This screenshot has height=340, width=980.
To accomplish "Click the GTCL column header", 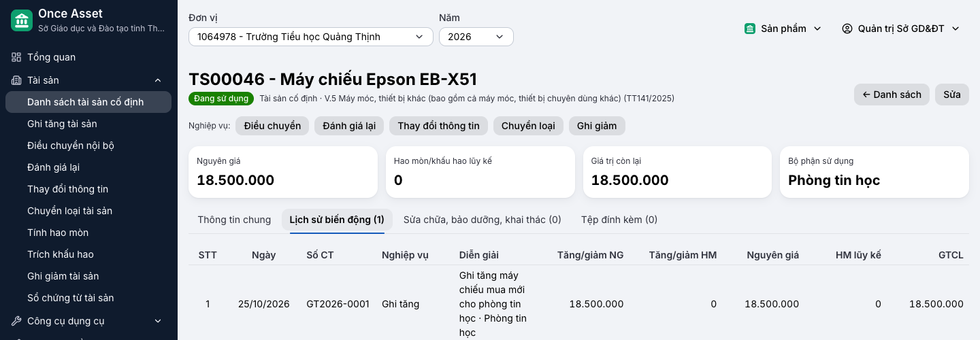I will click(951, 255).
